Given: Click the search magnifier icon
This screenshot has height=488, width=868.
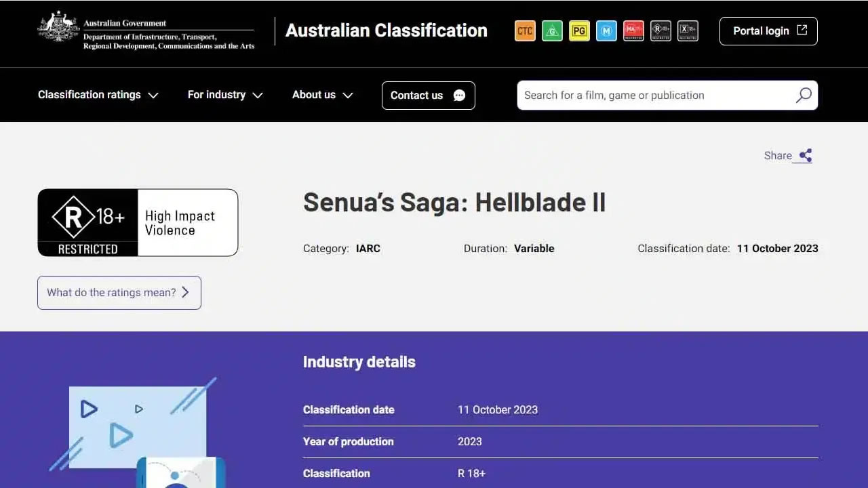Looking at the screenshot, I should (x=804, y=95).
